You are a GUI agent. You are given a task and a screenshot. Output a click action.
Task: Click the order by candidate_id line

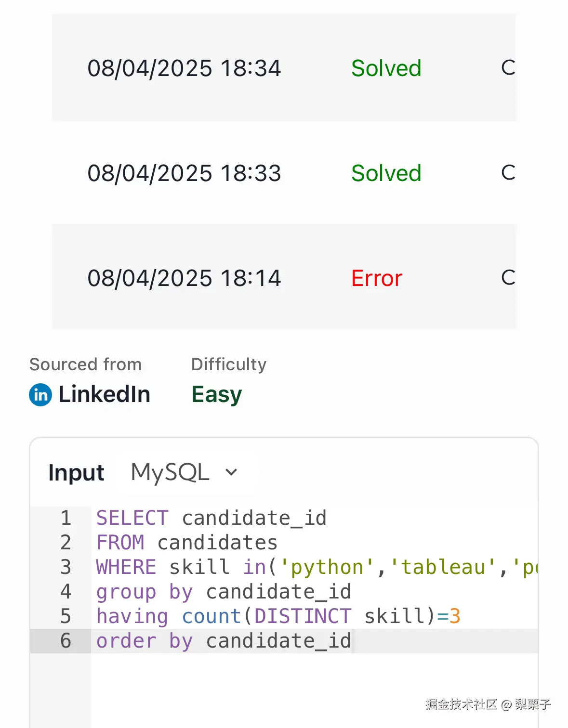[224, 641]
